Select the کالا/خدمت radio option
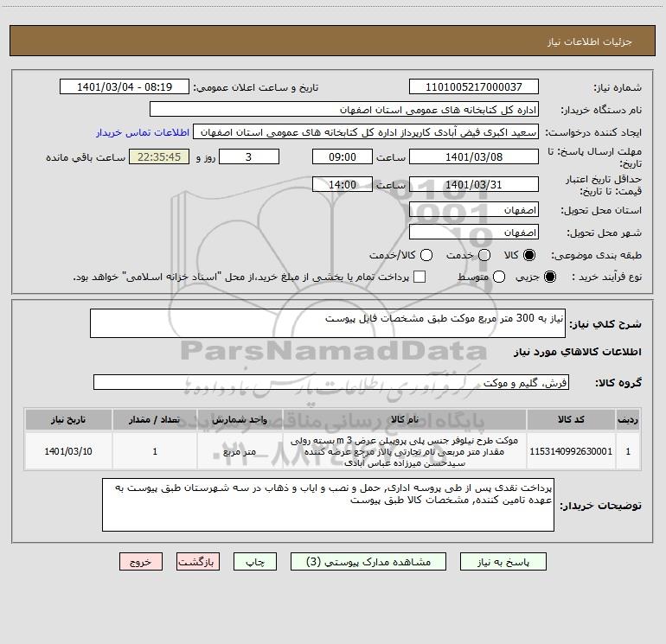Viewport: 666px width, 644px height. (426, 255)
